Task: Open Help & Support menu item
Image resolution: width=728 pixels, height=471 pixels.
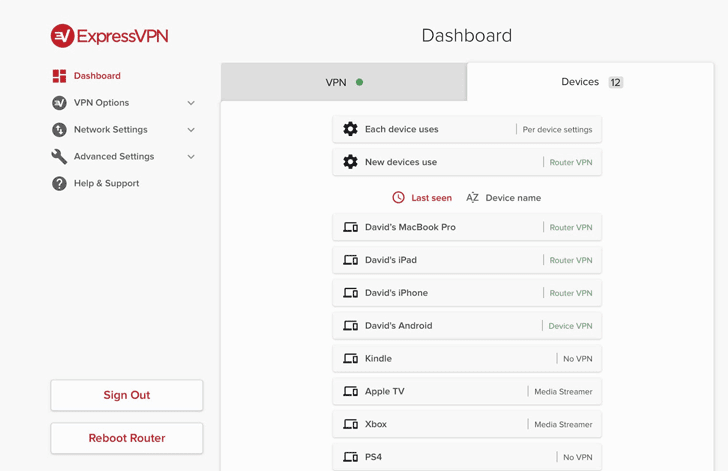Action: point(106,183)
